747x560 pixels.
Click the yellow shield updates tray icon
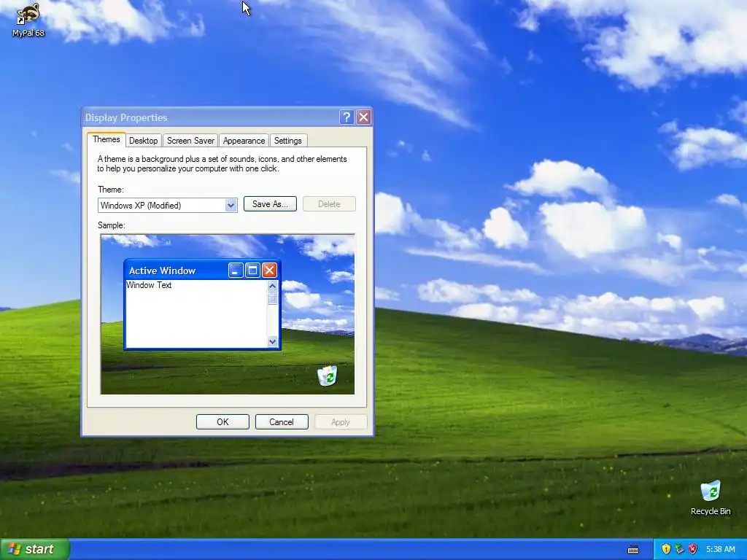point(666,549)
